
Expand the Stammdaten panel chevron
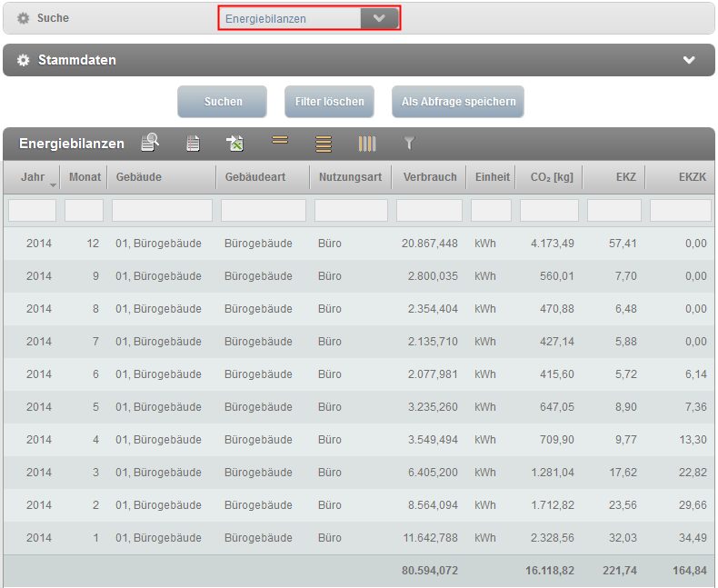689,60
